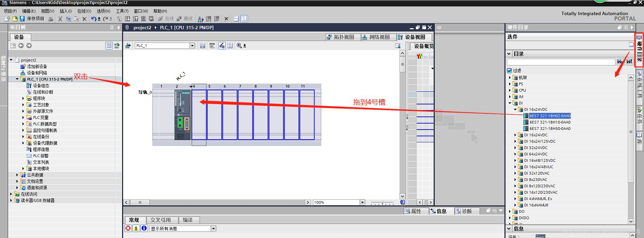Open 设备和网络 in project tree
Screen dimensions: 644x238
[37, 73]
